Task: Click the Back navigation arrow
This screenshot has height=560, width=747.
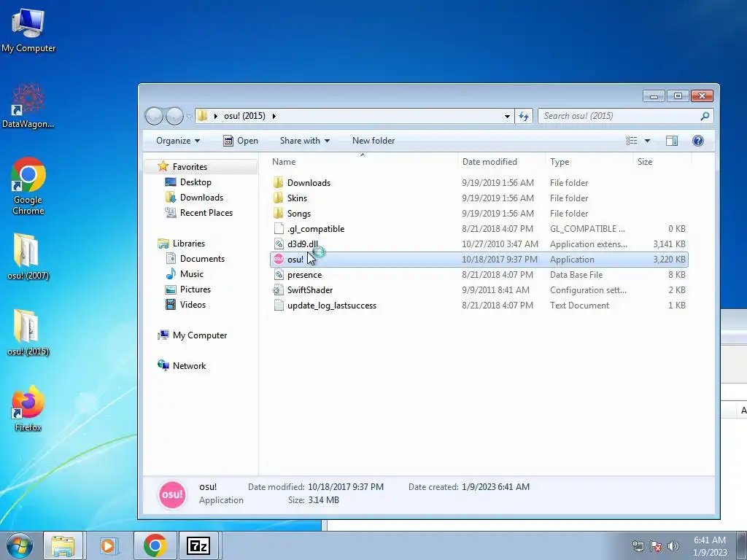Action: click(154, 116)
